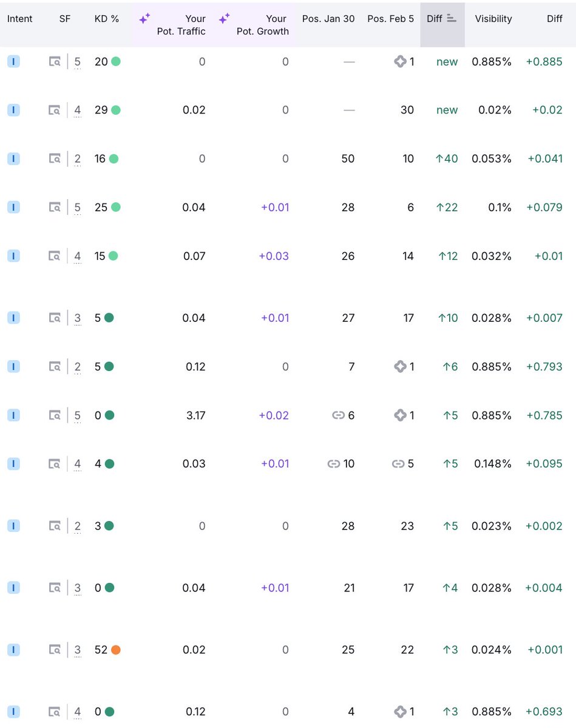
Task: Click link icon beside Feb 5 position 5
Action: [x=398, y=464]
